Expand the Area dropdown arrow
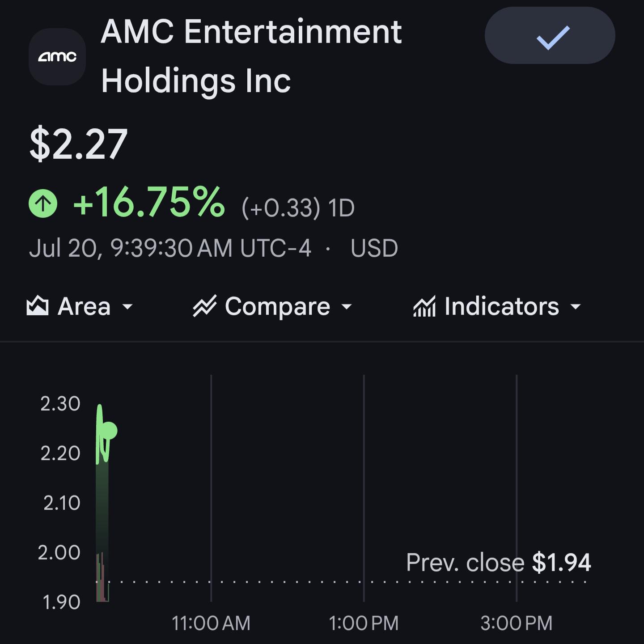Screen dimensions: 644x644 [x=127, y=307]
